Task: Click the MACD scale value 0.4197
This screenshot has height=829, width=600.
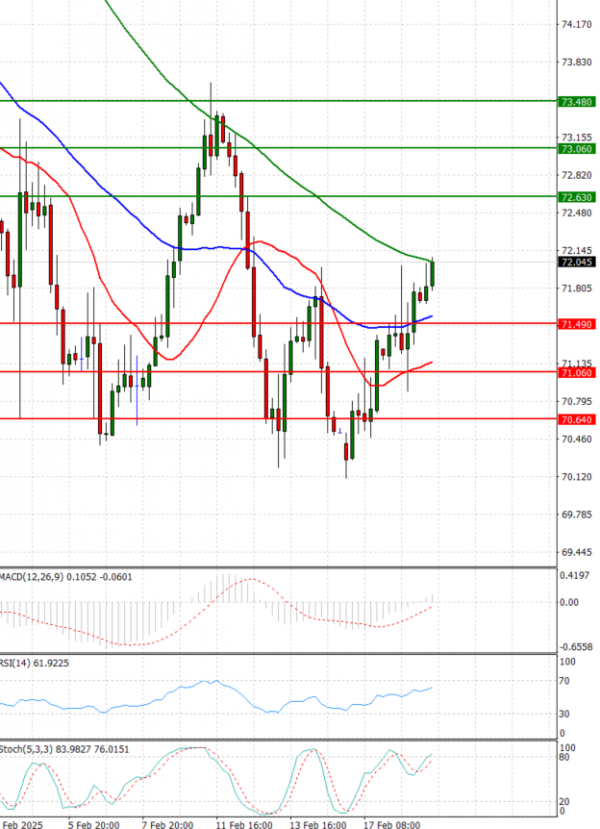Action: coord(575,575)
